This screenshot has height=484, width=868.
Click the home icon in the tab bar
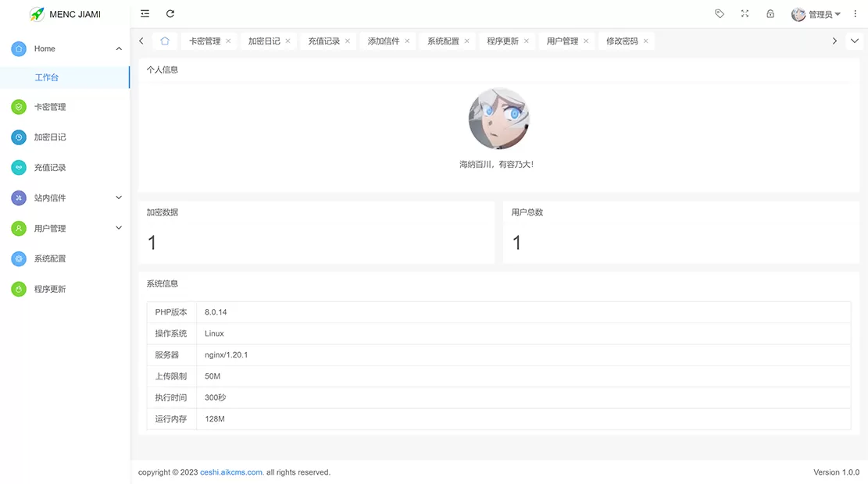click(162, 40)
